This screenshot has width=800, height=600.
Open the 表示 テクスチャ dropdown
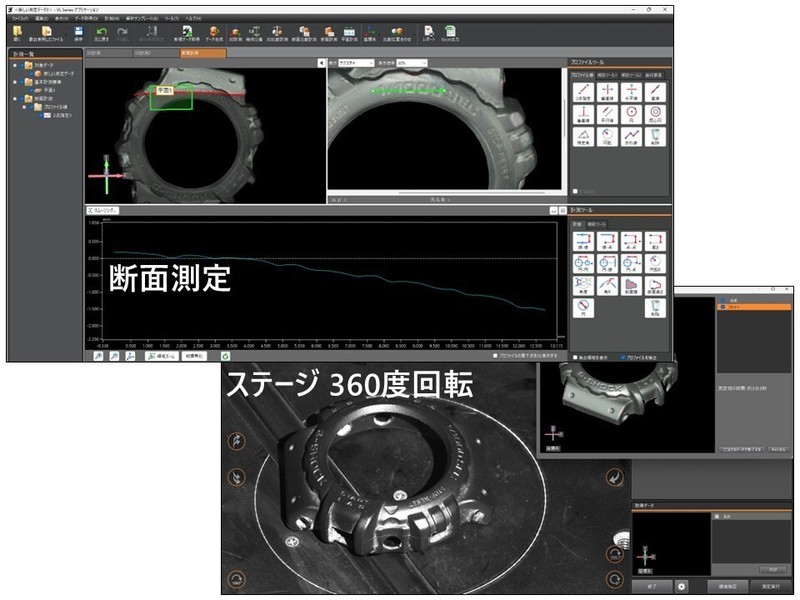click(x=356, y=63)
